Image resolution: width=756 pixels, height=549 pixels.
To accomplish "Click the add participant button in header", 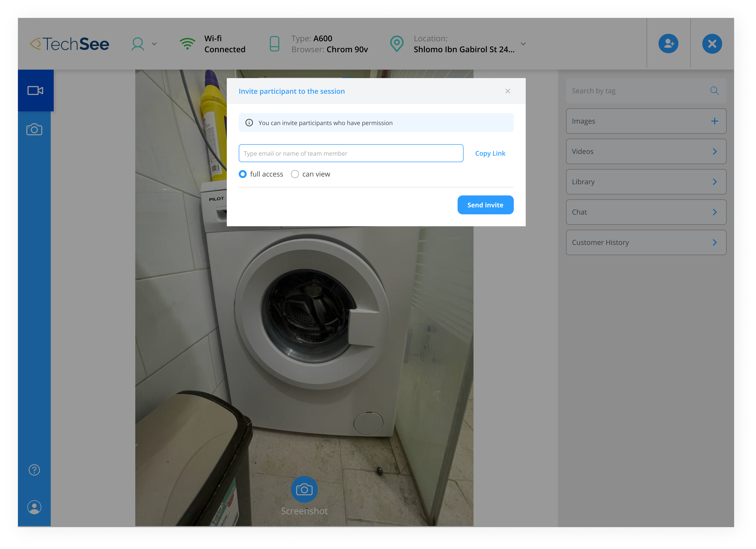I will click(x=668, y=44).
